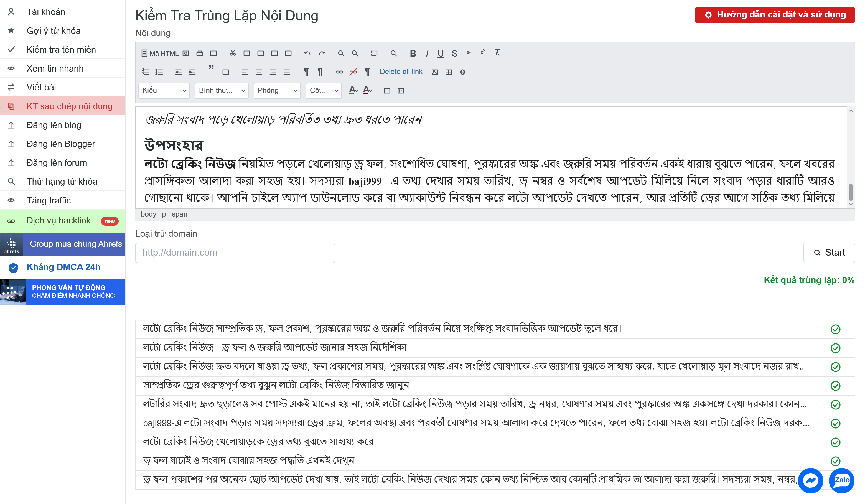Image resolution: width=865 pixels, height=504 pixels.
Task: Click Hướng dẫn cài đặt và sử dụng button
Action: pos(774,15)
